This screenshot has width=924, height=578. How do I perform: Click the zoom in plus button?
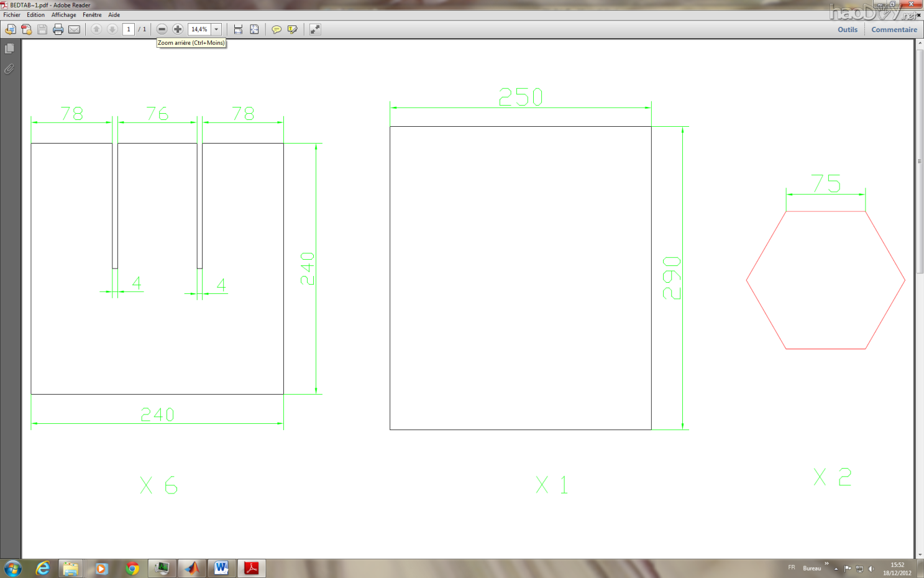(x=178, y=29)
